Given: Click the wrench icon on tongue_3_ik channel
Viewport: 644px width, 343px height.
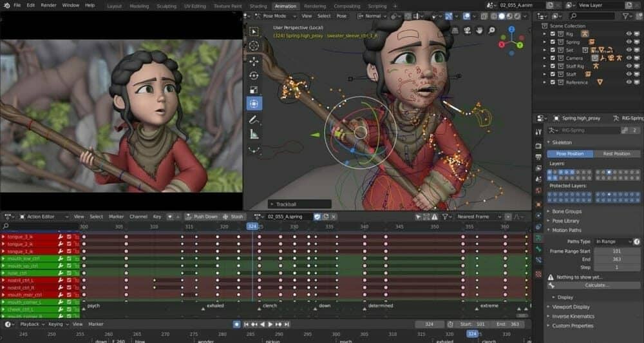Looking at the screenshot, I should point(61,237).
